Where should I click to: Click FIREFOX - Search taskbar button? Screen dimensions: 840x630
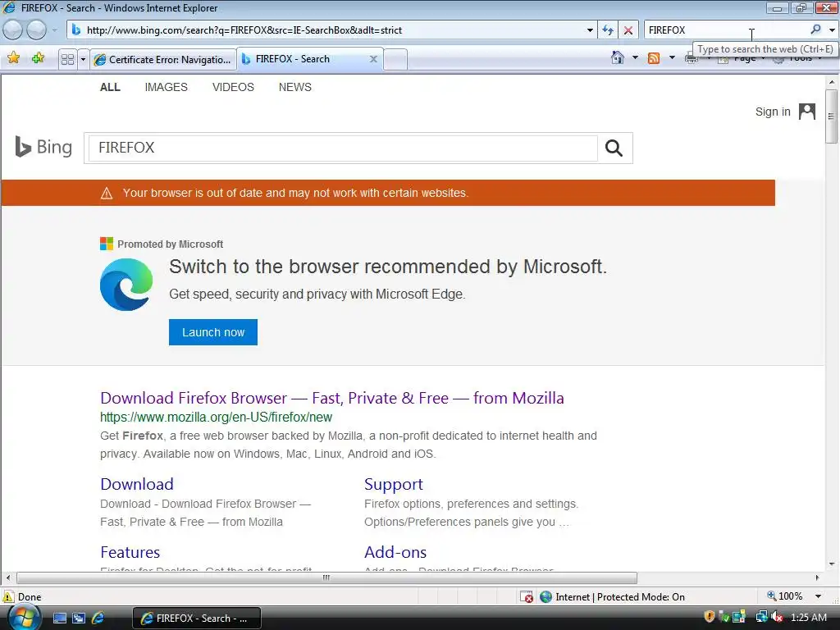(196, 619)
